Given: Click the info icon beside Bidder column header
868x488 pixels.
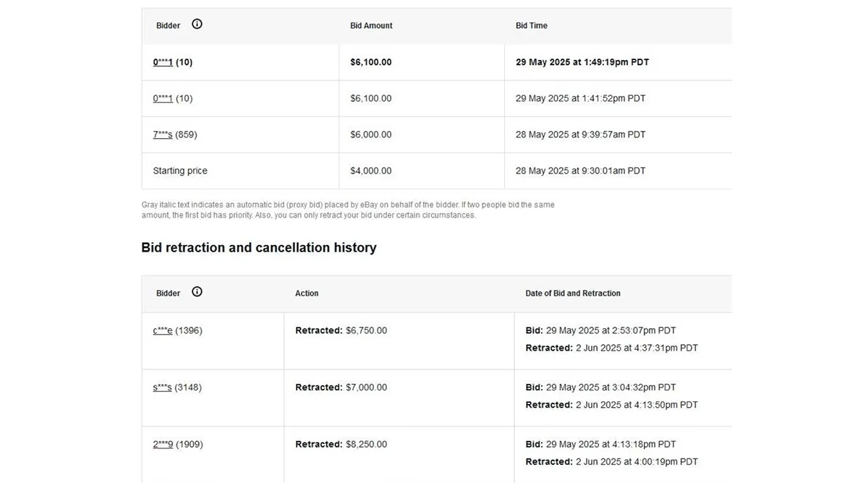Looking at the screenshot, I should [198, 24].
